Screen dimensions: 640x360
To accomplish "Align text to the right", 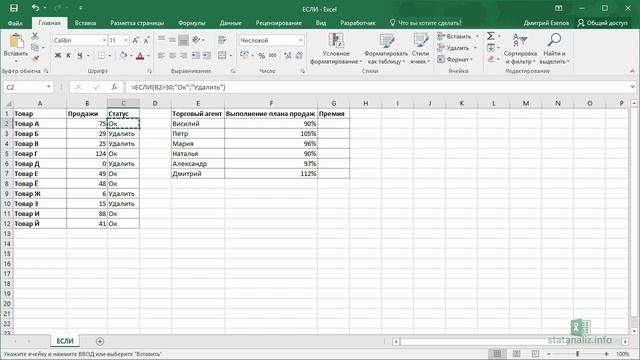I will point(183,56).
